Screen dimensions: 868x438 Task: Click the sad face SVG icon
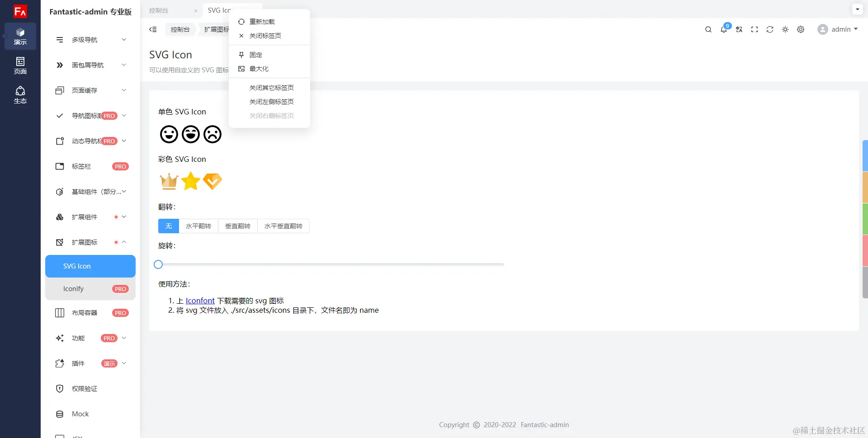click(x=212, y=134)
